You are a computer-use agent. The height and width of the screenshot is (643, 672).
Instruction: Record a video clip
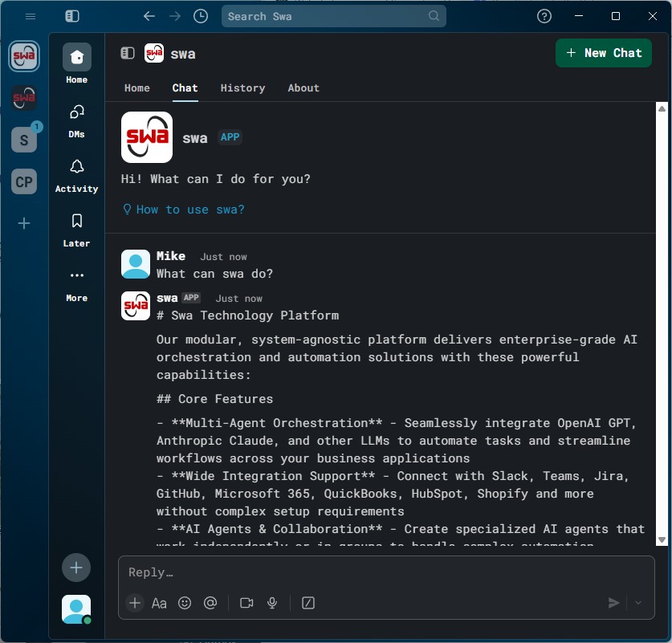[x=246, y=603]
